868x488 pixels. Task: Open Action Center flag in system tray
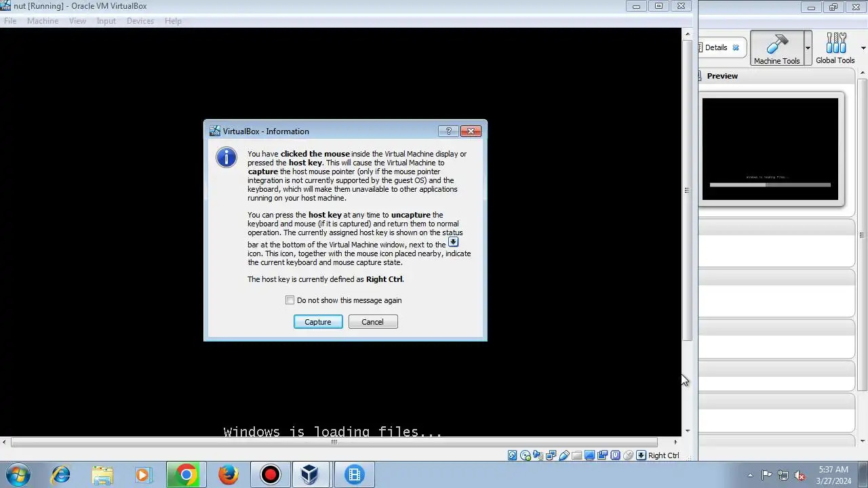tap(766, 475)
